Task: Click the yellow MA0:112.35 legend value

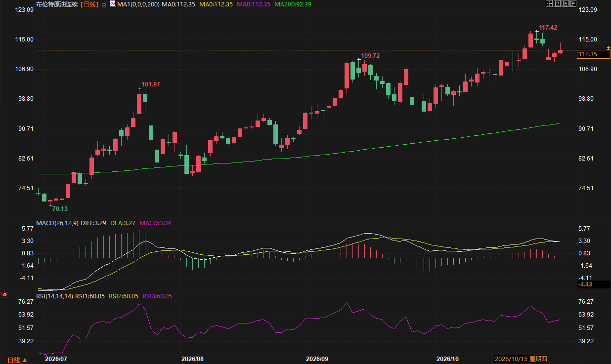Action: [215, 4]
